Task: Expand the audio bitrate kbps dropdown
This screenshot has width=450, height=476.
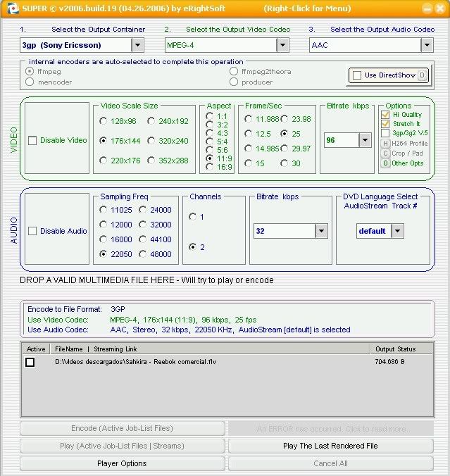Action: coord(321,231)
